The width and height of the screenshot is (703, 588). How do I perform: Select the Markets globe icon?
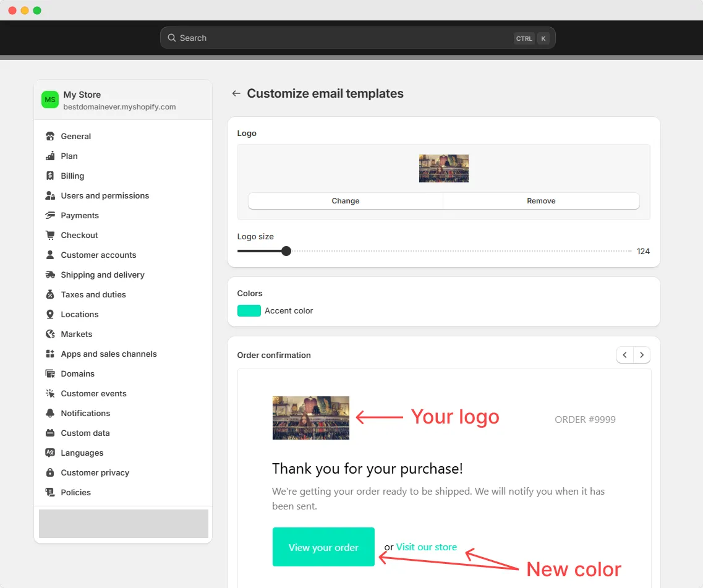coord(50,334)
